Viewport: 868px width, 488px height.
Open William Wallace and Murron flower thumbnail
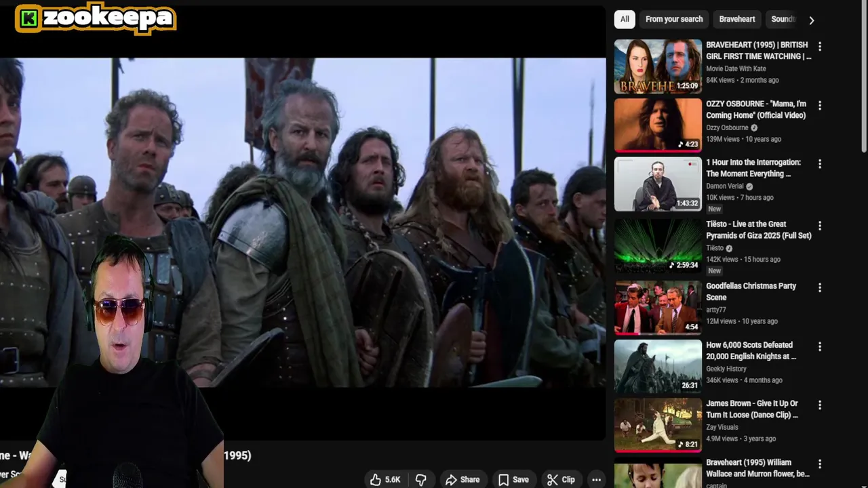click(x=658, y=473)
